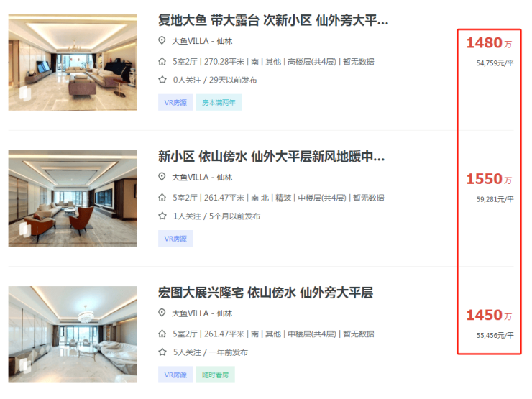Open second listing thumbnail with orange chairs
Viewport: 532px width, 399px height.
coord(73,198)
